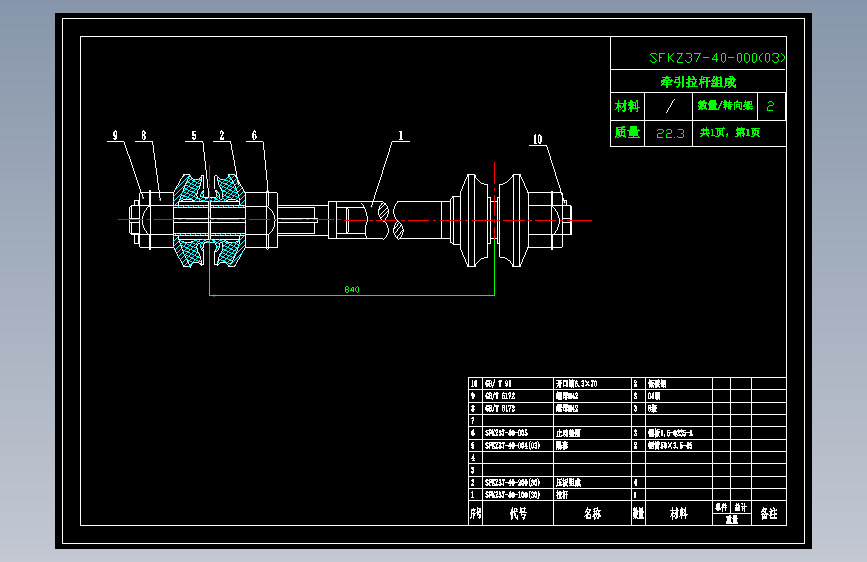Click part callout number 6

(254, 135)
